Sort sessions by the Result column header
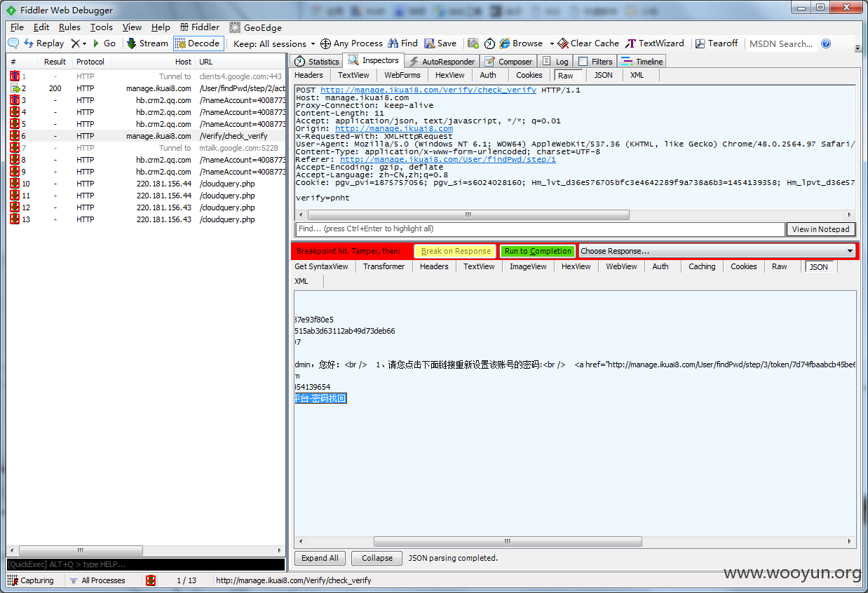The image size is (868, 593). pos(55,62)
